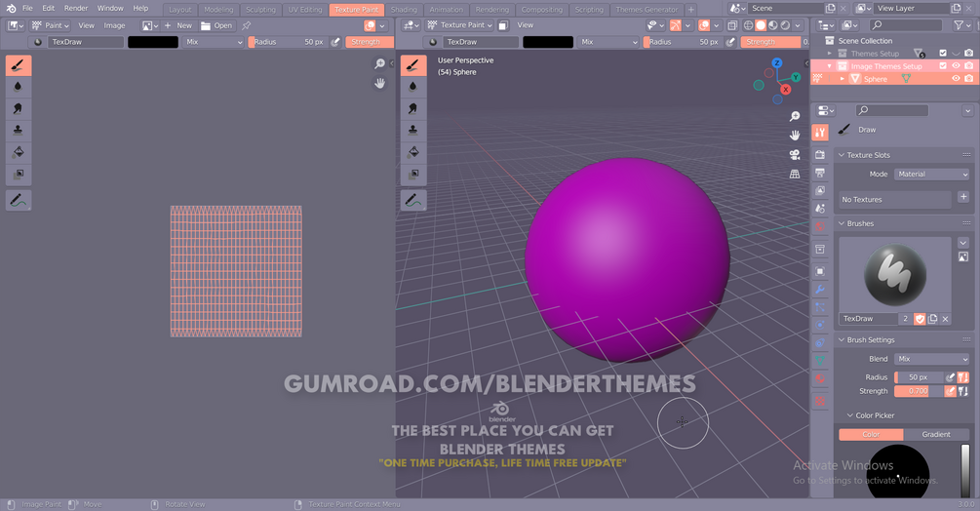Select the Soften tool in the image editor toolbar

coord(19,86)
